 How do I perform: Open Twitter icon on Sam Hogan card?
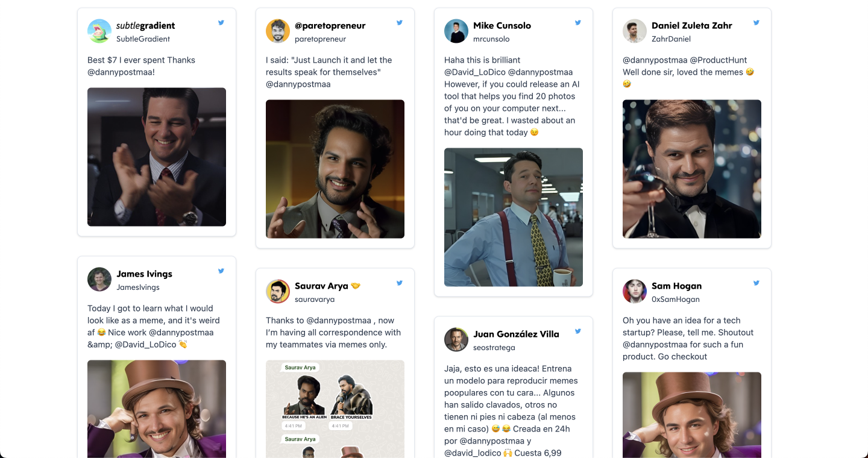pyautogui.click(x=756, y=283)
